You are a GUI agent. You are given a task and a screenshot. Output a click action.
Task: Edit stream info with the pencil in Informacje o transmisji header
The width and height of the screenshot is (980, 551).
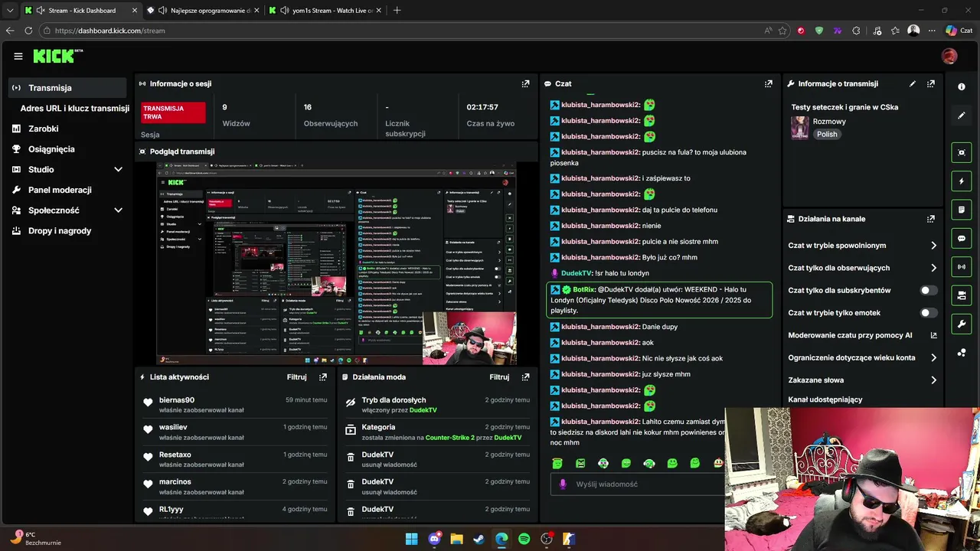click(913, 83)
